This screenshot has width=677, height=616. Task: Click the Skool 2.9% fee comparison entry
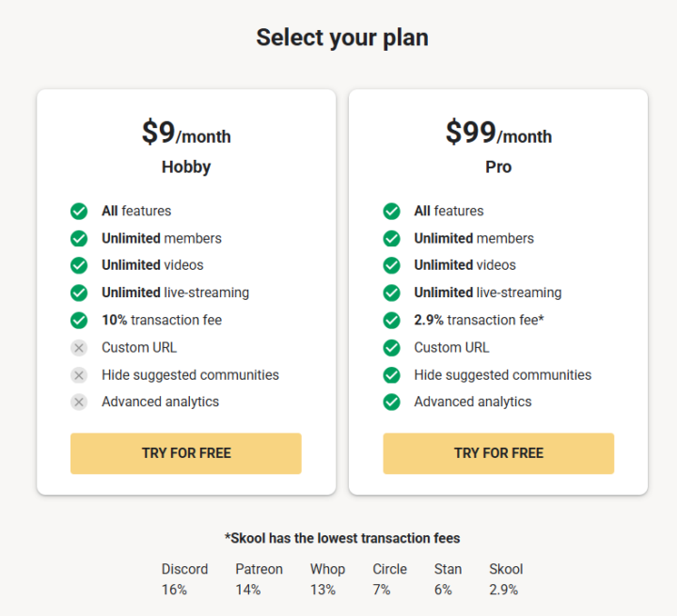click(x=506, y=579)
